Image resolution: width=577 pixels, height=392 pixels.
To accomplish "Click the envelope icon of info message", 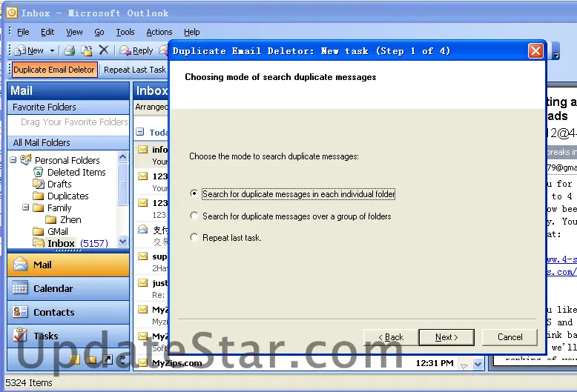I will [143, 149].
